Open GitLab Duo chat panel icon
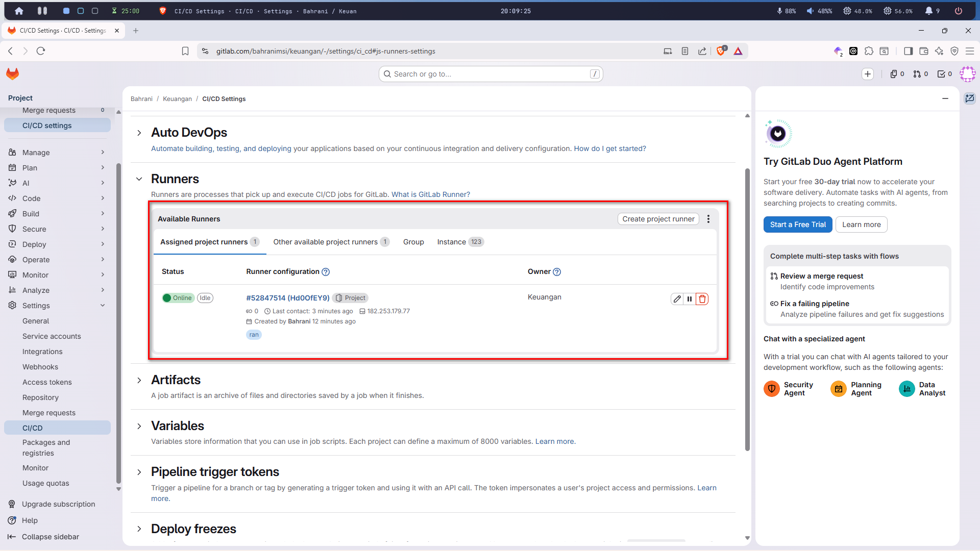This screenshot has width=980, height=551. coord(970,98)
